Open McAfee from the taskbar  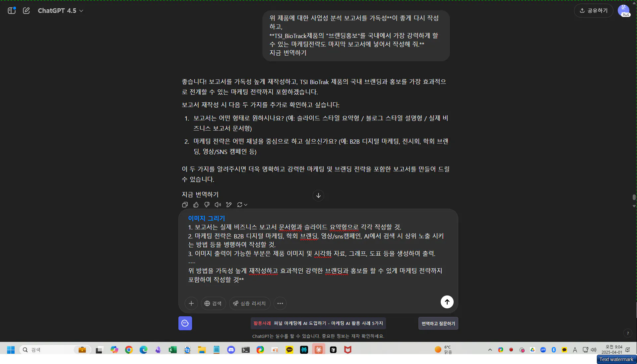[x=348, y=350]
